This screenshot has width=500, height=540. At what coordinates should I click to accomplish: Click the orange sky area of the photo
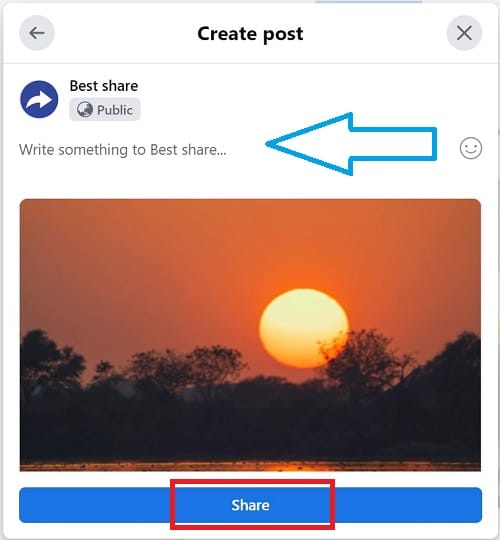point(138,262)
